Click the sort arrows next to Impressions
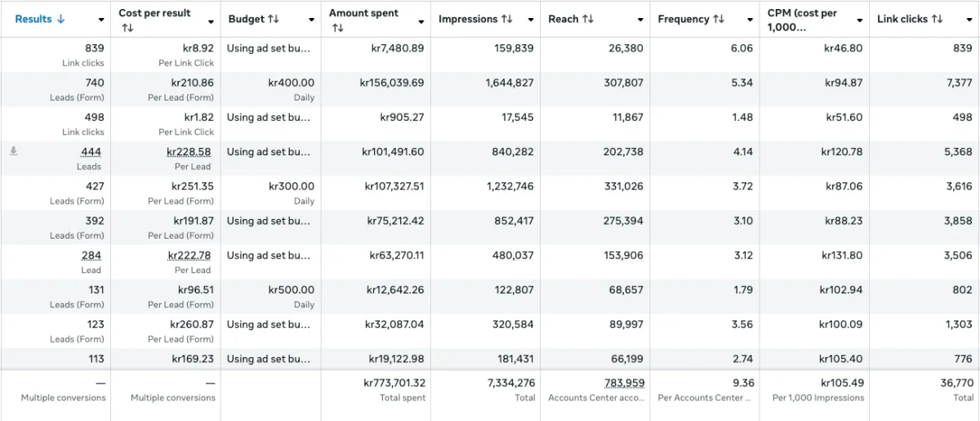 (x=507, y=19)
